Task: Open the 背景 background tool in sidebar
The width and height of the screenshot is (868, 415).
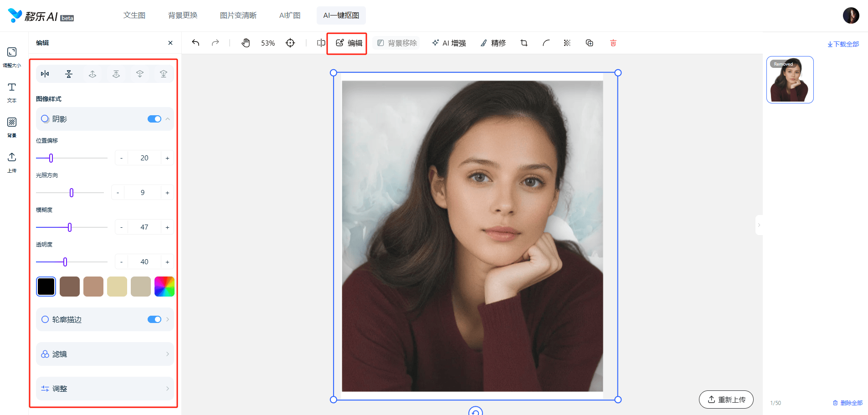Action: (12, 128)
